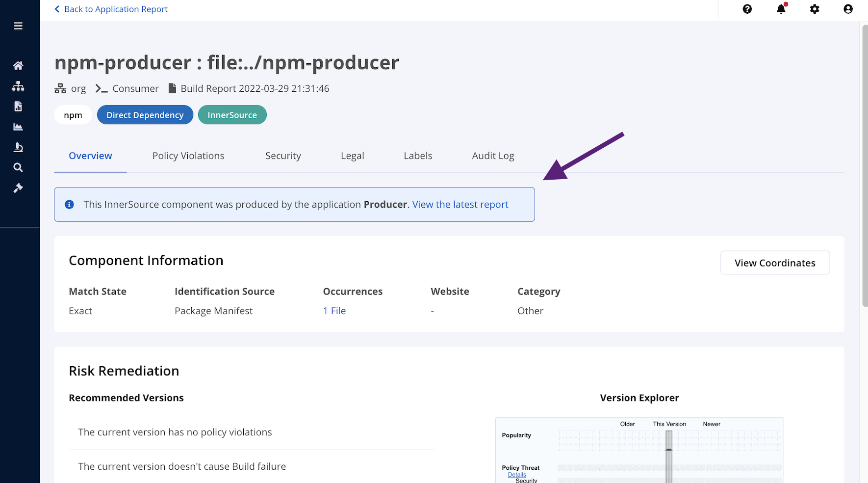Open the Audit Log tab

pos(493,156)
